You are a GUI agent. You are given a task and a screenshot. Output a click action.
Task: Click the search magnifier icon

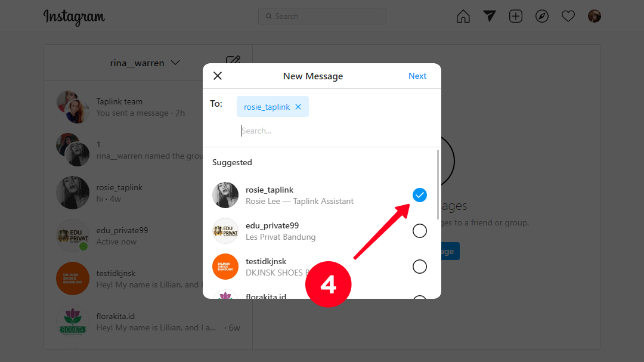[268, 16]
